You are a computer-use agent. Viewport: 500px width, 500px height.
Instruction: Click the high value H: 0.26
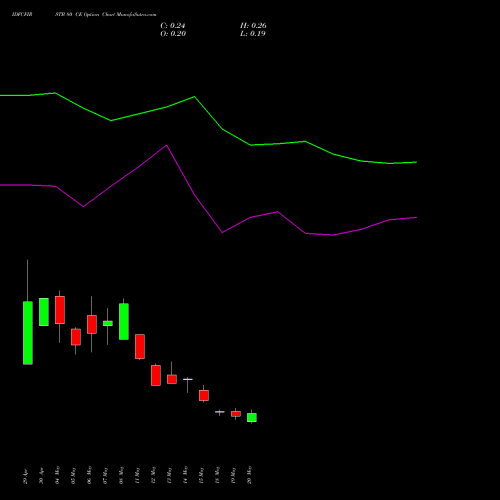click(x=253, y=26)
